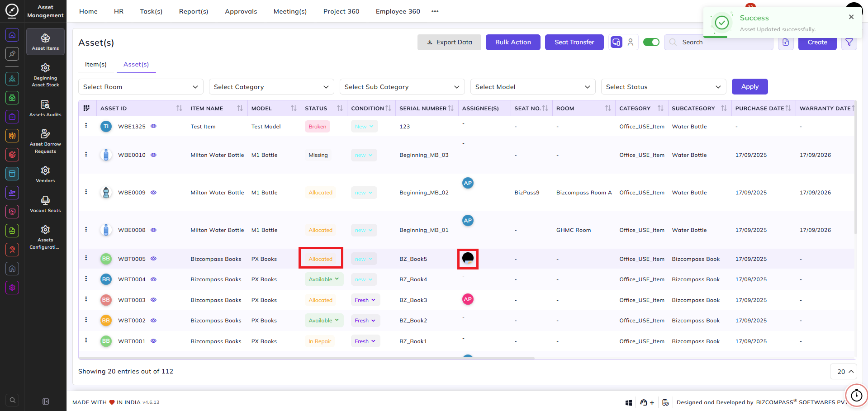View details via eye icon for WBT0003
This screenshot has width=868, height=411.
[153, 300]
